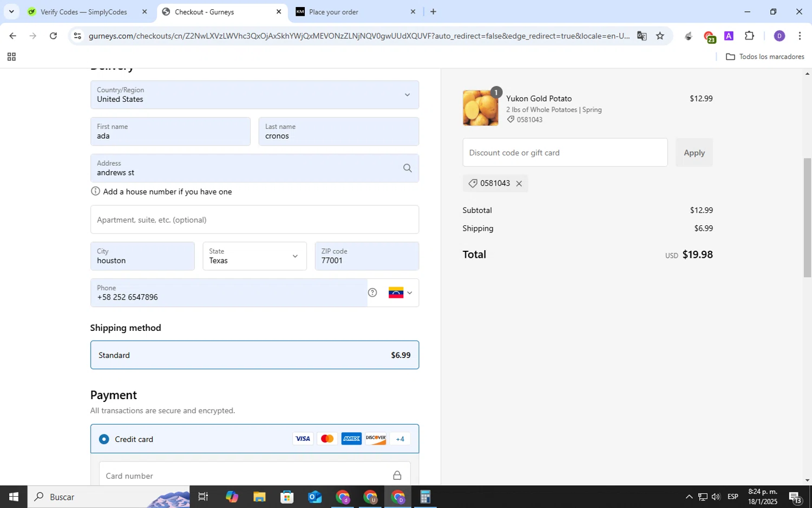Open Calculator from the taskbar
The image size is (812, 508).
pyautogui.click(x=425, y=497)
